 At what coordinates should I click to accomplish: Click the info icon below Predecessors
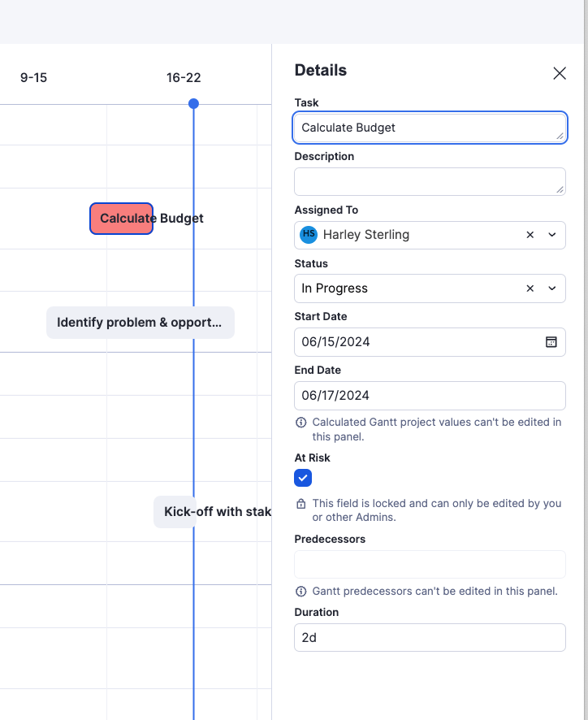point(300,592)
